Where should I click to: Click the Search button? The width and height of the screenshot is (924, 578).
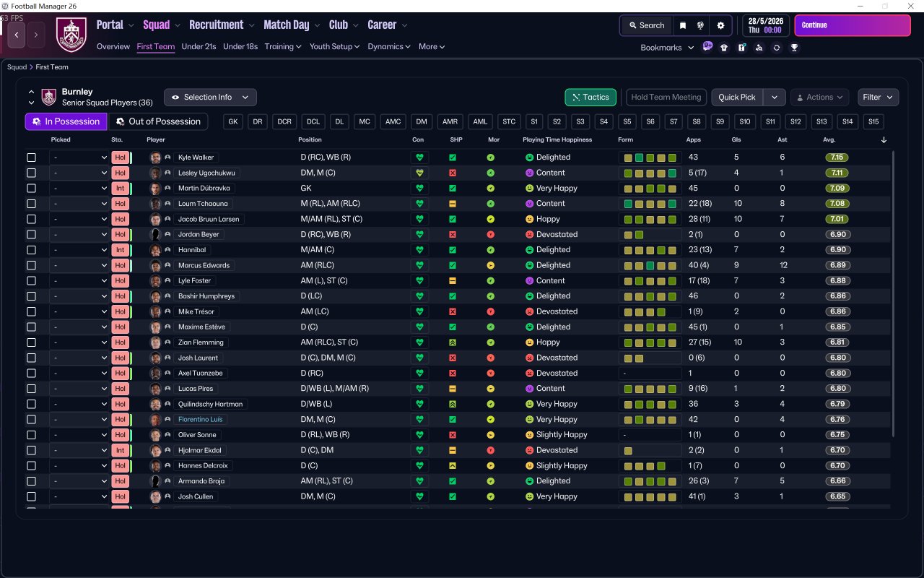[x=646, y=25]
